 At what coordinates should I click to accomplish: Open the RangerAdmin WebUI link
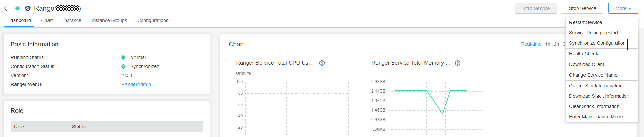[x=136, y=84]
